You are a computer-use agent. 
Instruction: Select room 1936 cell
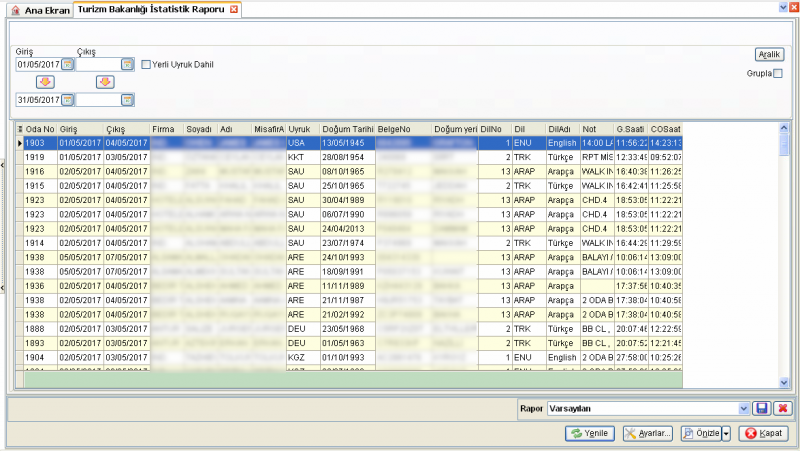point(40,286)
